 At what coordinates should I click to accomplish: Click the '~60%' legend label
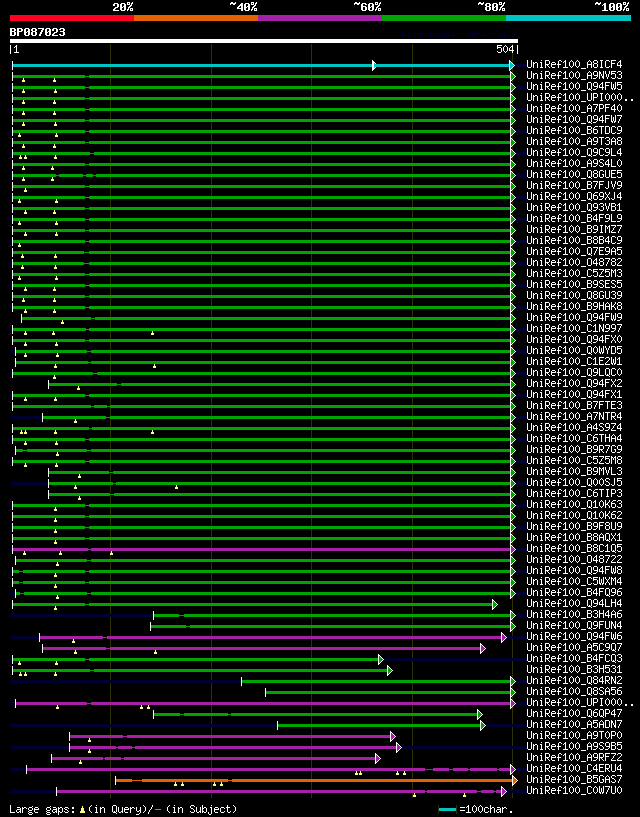pos(367,7)
